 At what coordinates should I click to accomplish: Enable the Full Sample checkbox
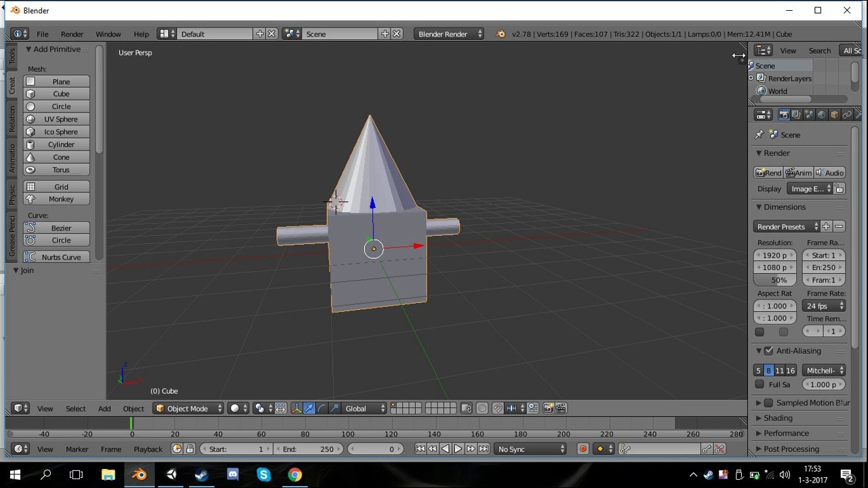pyautogui.click(x=759, y=385)
